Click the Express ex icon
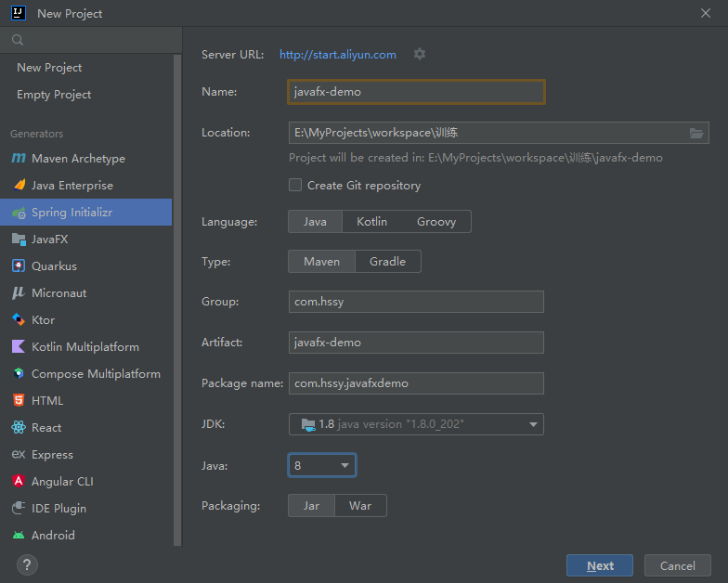Viewport: 728px width, 583px height. (19, 454)
